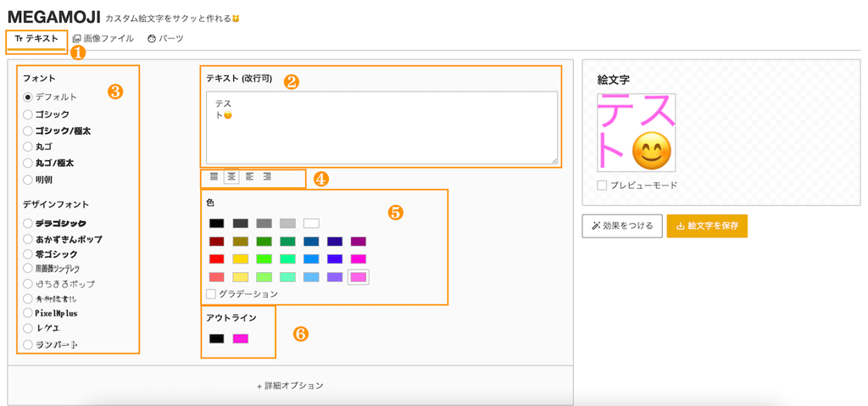Pick the bright blue text color swatch
Viewport: 868px width, 406px height.
(311, 259)
